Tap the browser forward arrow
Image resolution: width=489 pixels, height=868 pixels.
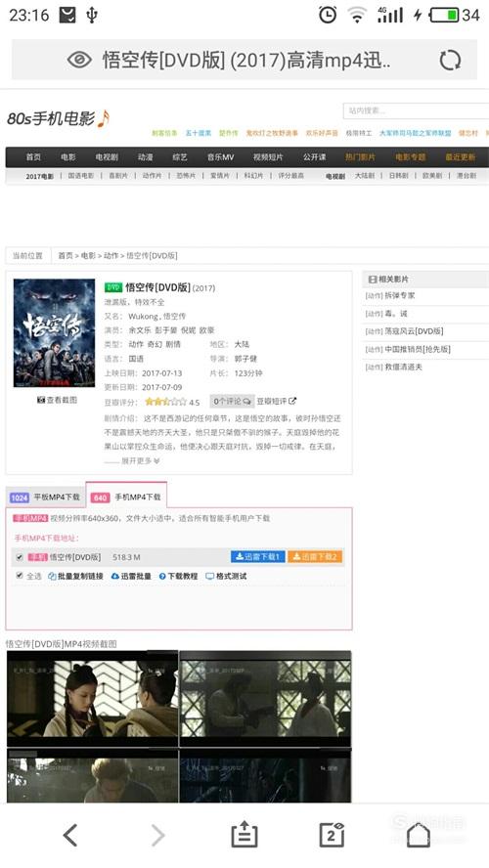[x=157, y=835]
